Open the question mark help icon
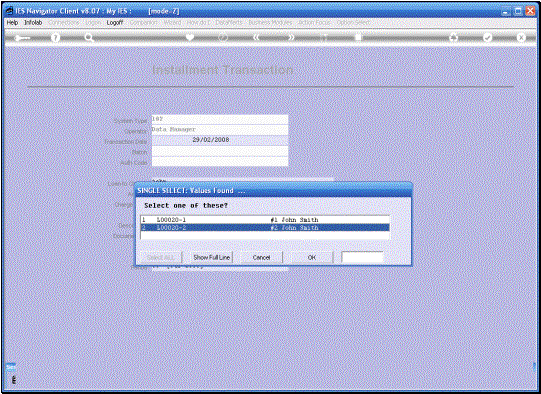 tap(55, 38)
